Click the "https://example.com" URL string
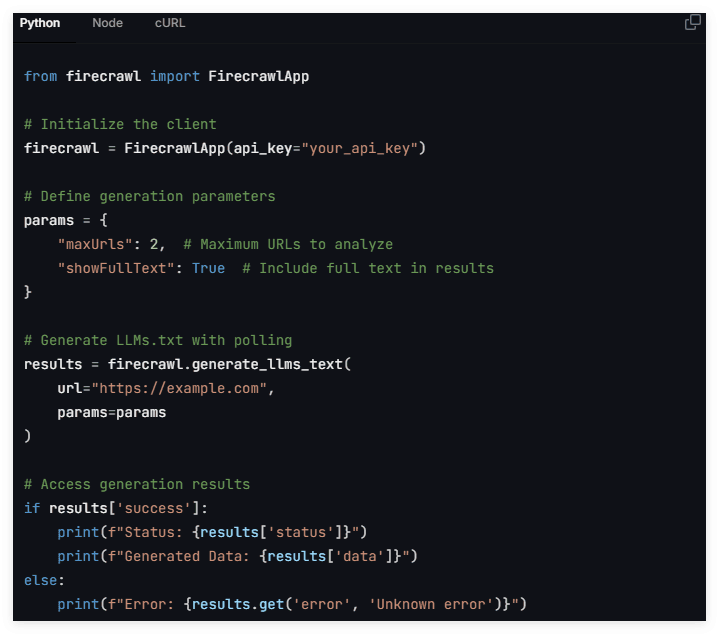This screenshot has width=719, height=634. [x=179, y=388]
